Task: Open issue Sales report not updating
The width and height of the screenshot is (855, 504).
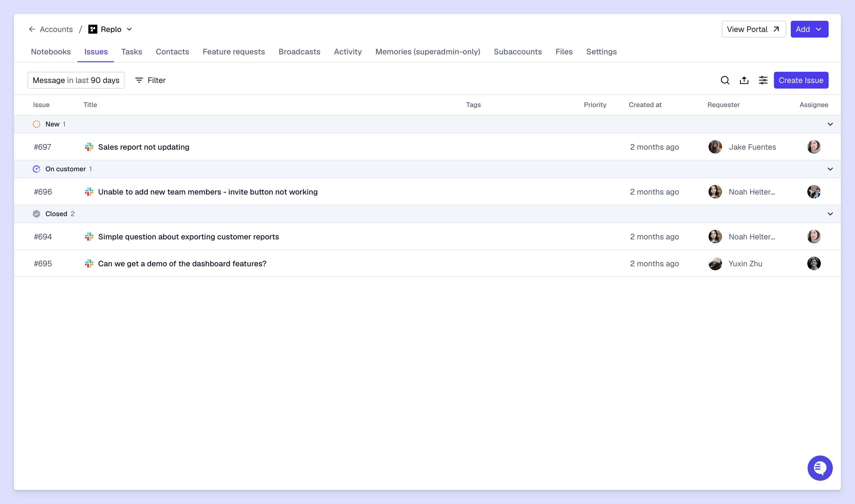Action: click(x=143, y=147)
